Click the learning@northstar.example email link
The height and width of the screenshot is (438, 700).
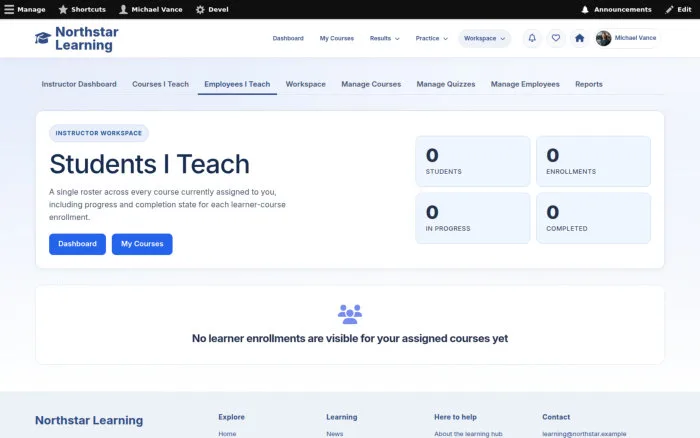[584, 434]
